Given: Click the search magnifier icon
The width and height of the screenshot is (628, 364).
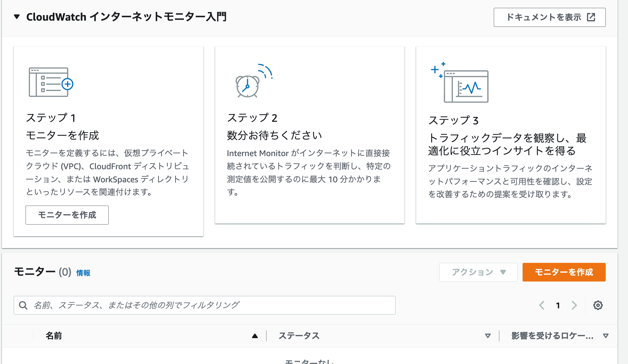Looking at the screenshot, I should [23, 305].
